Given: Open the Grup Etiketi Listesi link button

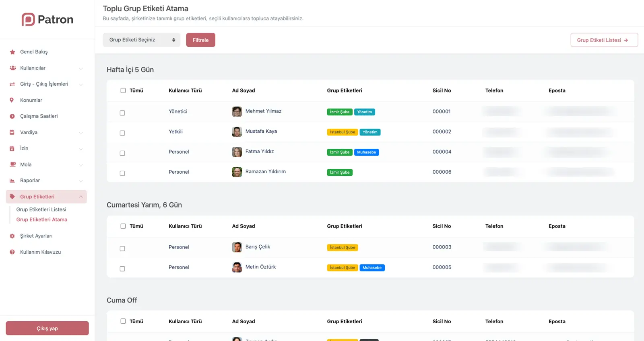Looking at the screenshot, I should (604, 40).
